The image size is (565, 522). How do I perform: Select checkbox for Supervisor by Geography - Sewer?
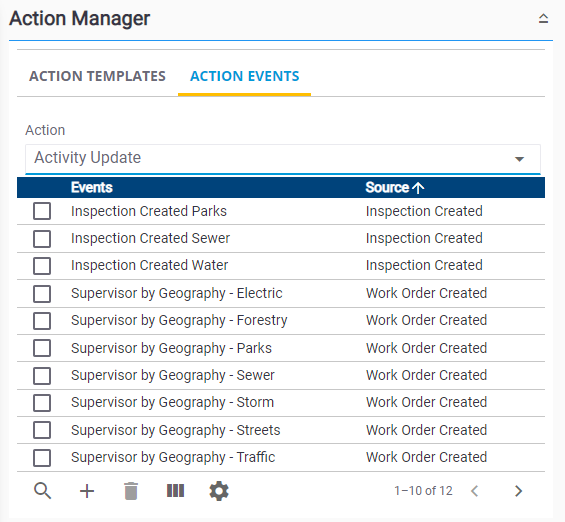42,376
